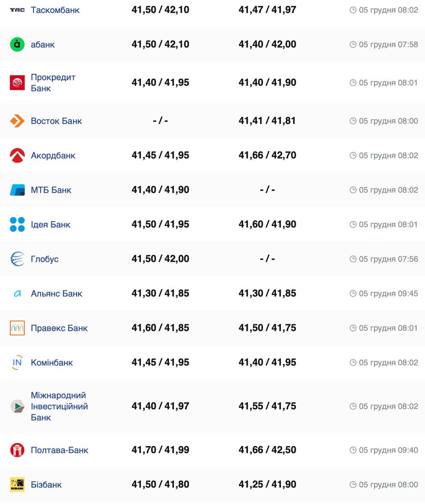Open the Таскомбанк bank page link

pos(55,10)
